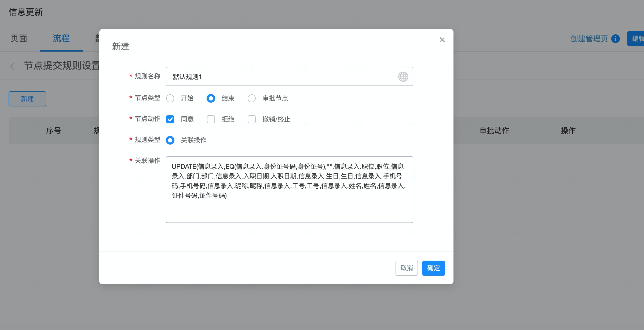This screenshot has height=330, width=644.
Task: Choose 审批节点 radio option
Action: [252, 98]
